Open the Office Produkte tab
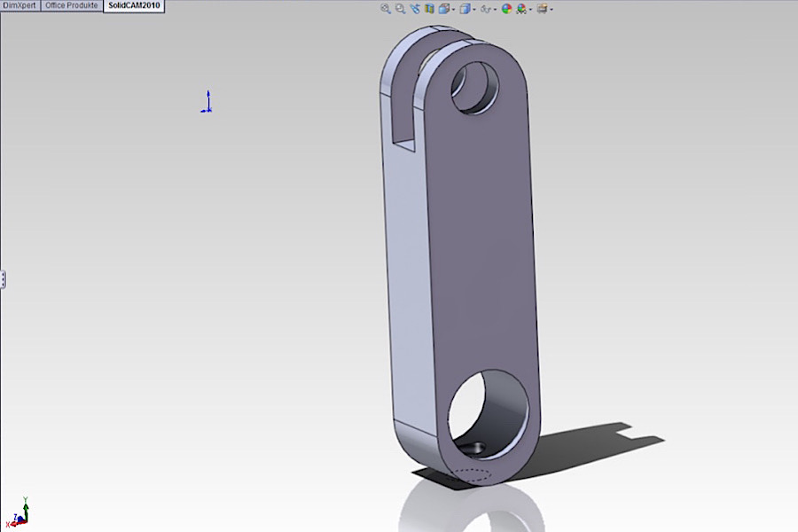Viewport: 798px width, 532px height. click(x=71, y=5)
